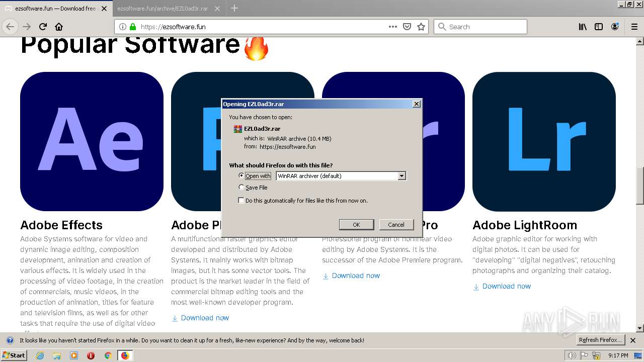Bookmark this page with star icon
Image resolution: width=644 pixels, height=362 pixels.
[421, 27]
